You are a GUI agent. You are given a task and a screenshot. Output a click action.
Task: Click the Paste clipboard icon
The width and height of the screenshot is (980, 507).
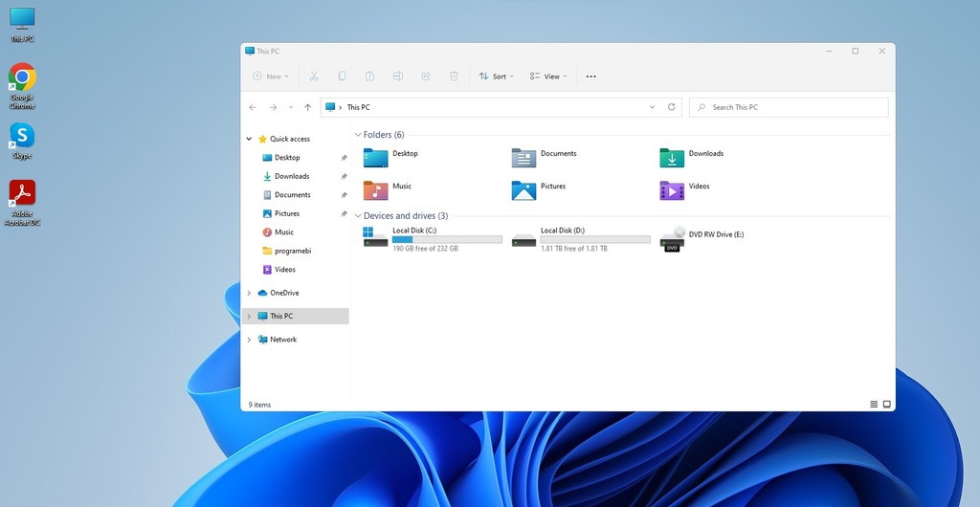coord(370,77)
